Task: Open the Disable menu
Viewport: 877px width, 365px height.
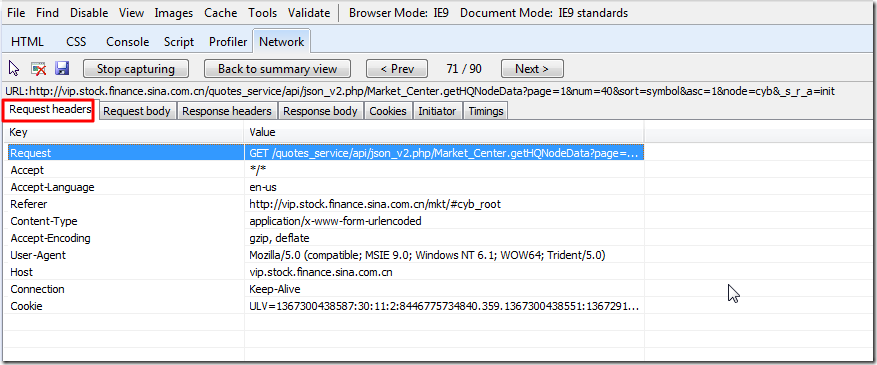Action: (x=89, y=13)
